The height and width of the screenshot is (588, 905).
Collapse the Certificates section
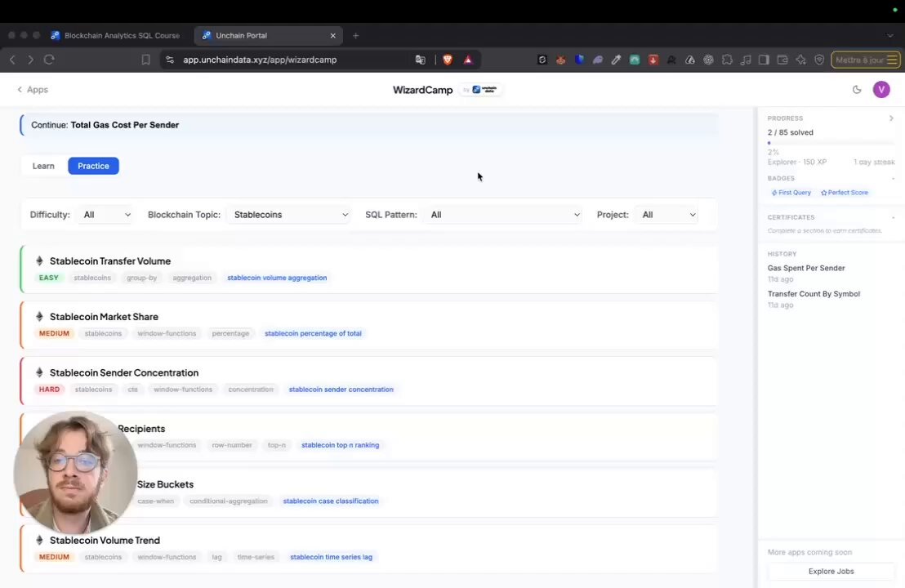pyautogui.click(x=893, y=217)
